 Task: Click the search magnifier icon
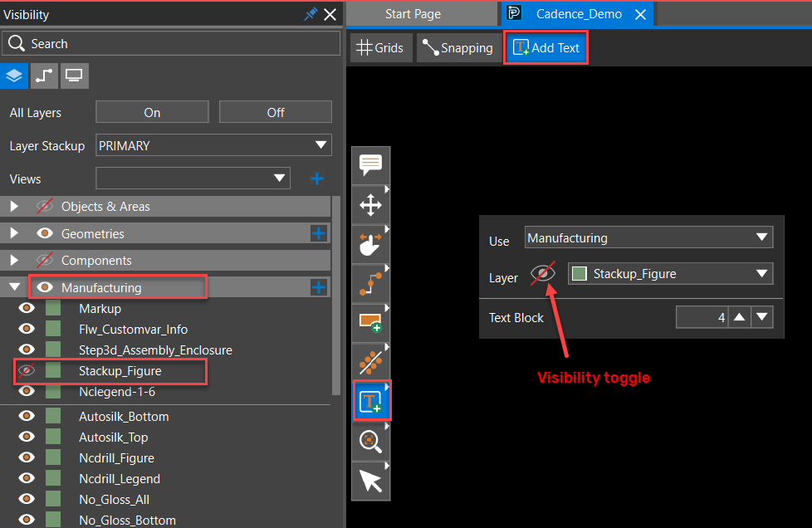(x=17, y=43)
